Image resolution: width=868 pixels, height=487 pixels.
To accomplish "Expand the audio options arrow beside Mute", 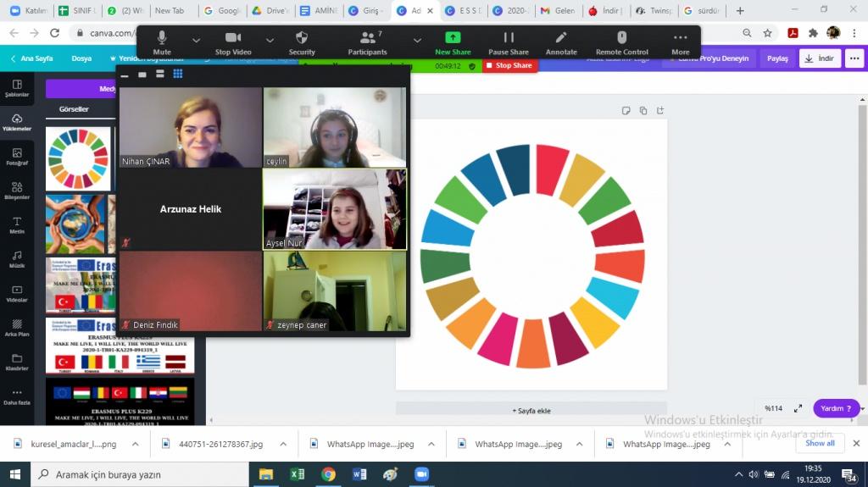I will 197,40.
